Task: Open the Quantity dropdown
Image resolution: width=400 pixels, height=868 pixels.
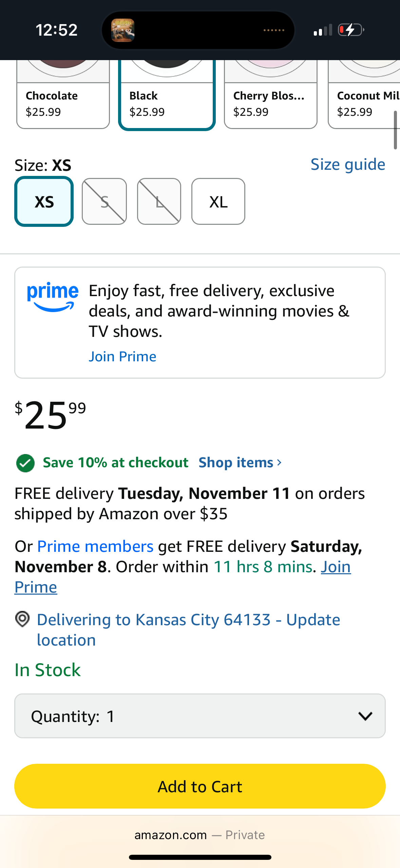Action: pos(200,716)
